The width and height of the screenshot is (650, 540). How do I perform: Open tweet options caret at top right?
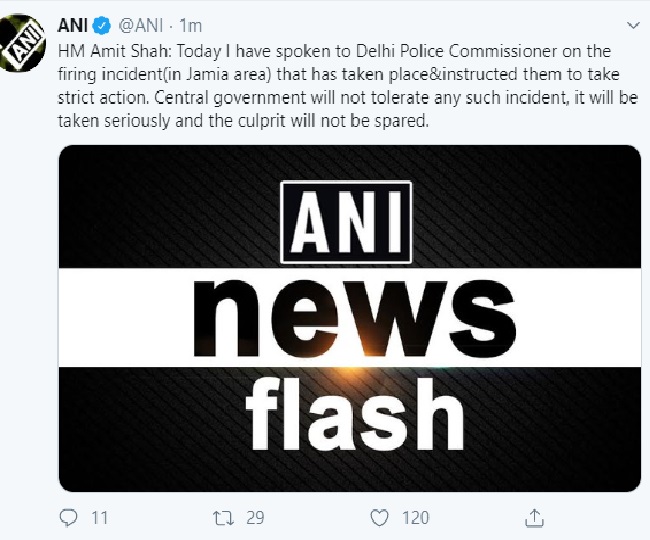coord(630,25)
